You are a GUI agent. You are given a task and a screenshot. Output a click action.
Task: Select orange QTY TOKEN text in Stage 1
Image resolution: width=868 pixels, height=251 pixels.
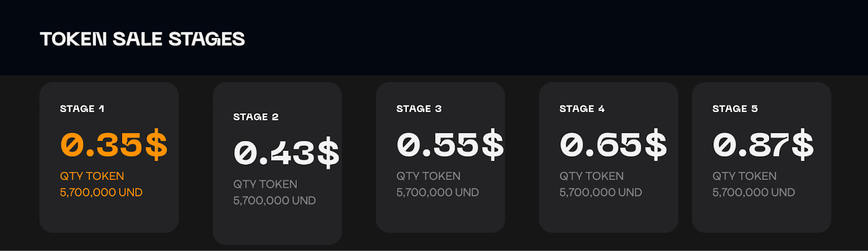pyautogui.click(x=92, y=176)
